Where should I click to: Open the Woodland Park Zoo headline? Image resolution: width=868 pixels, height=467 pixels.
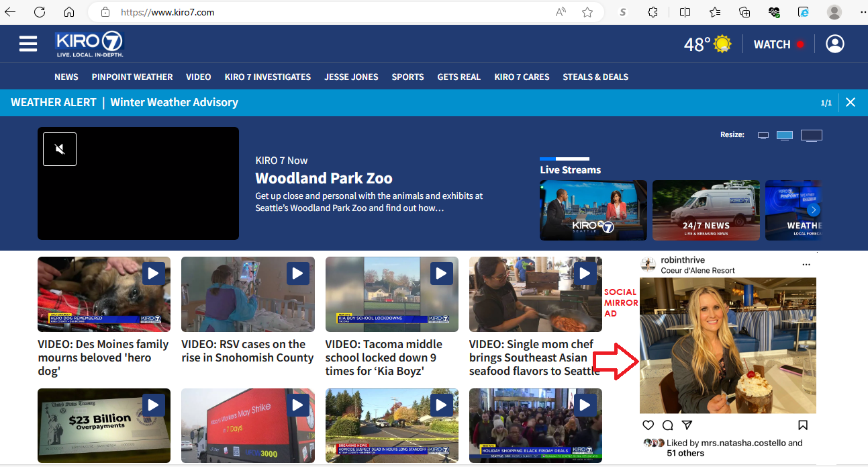(324, 178)
